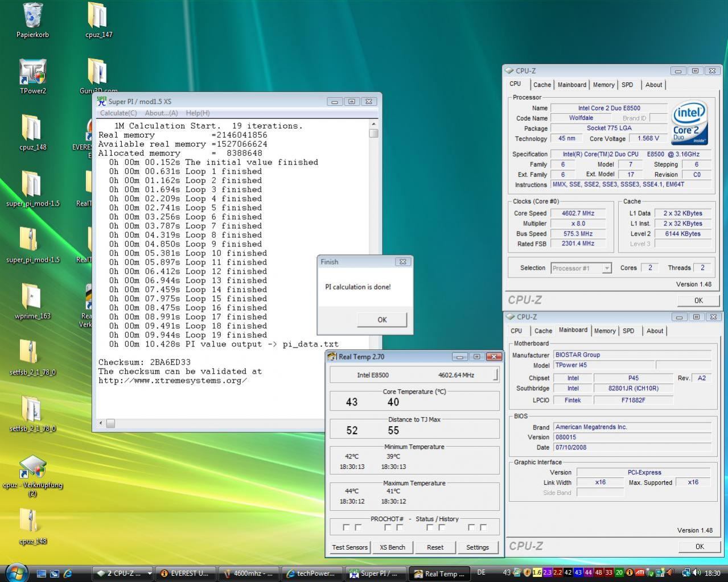
Task: Open Calculate(C) menu in Super PI
Action: click(118, 113)
